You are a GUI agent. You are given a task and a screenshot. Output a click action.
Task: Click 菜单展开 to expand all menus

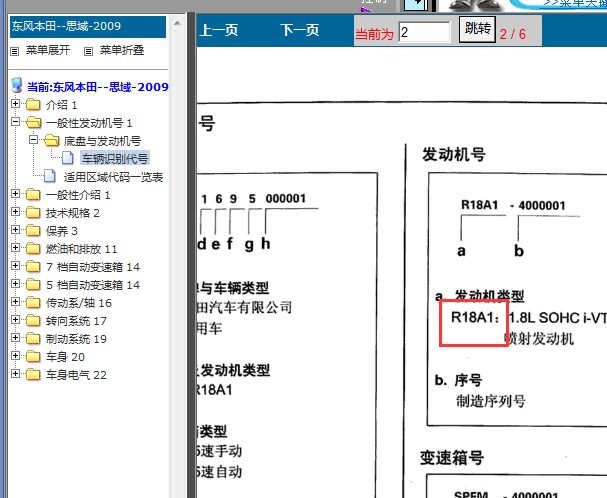coord(48,50)
